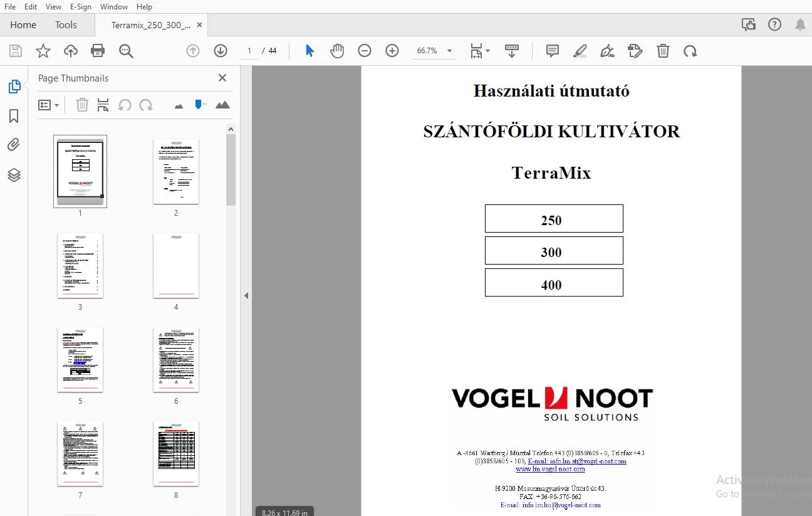812x516 pixels.
Task: Reduce thumbnail size small mountain icon
Action: tap(179, 106)
